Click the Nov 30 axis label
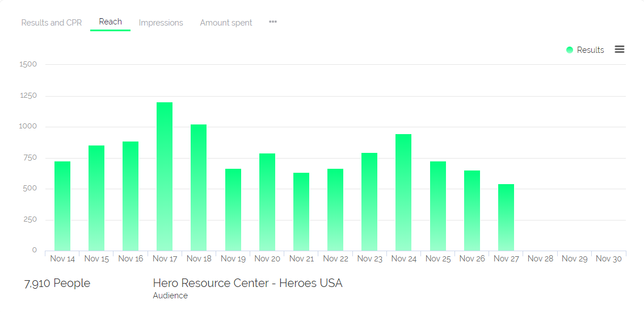This screenshot has width=644, height=312. tap(608, 259)
